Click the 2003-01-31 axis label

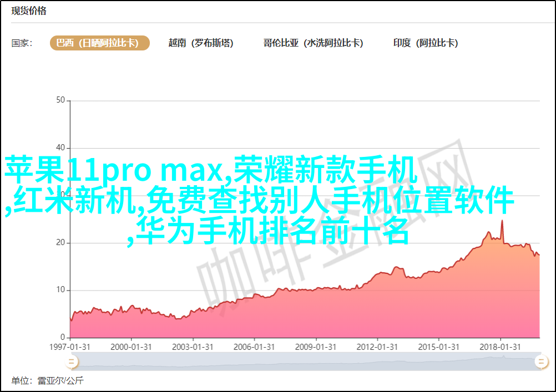[x=193, y=347]
